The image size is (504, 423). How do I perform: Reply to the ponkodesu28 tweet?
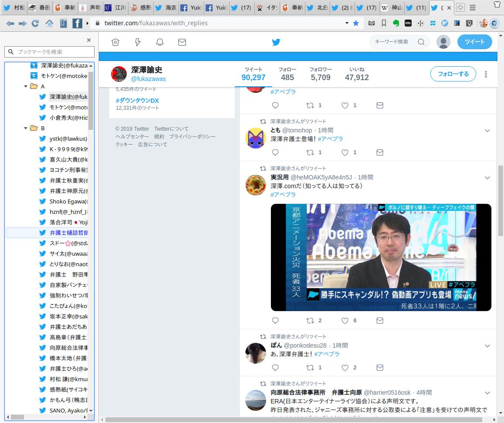point(275,367)
